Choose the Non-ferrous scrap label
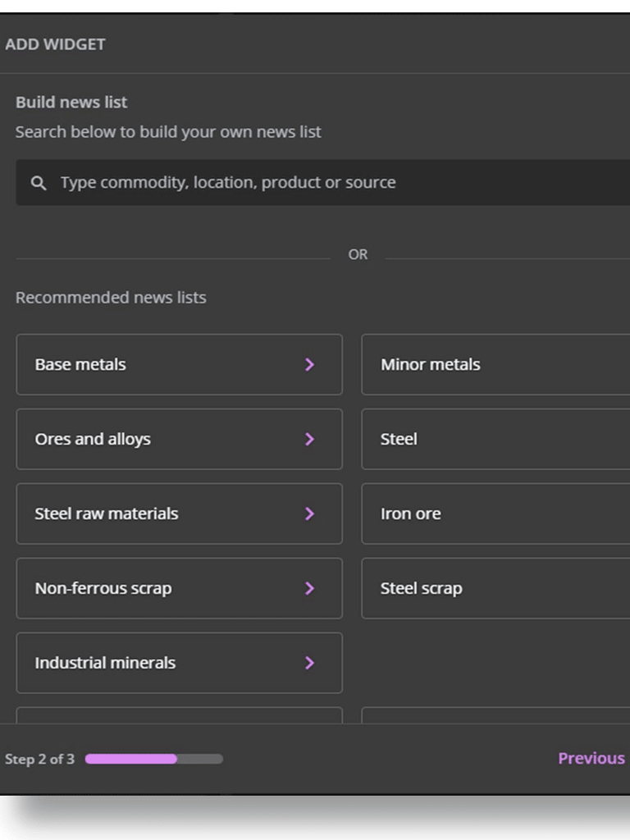The image size is (630, 840). (x=103, y=589)
